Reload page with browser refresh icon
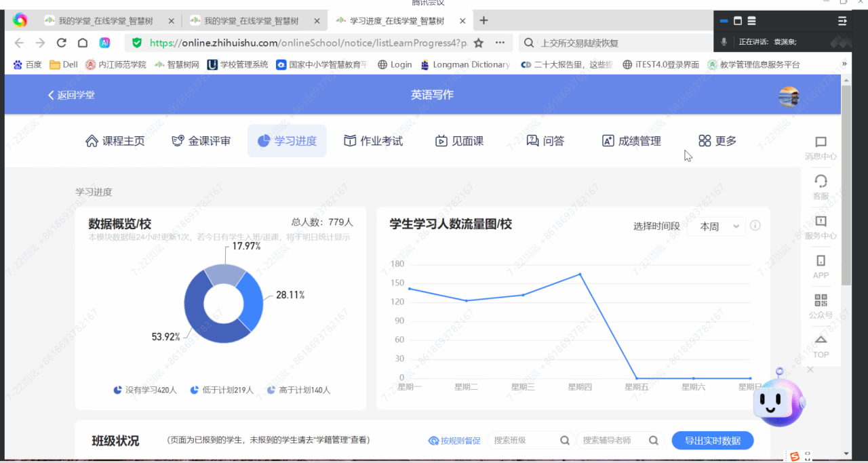This screenshot has width=868, height=463. coord(61,43)
